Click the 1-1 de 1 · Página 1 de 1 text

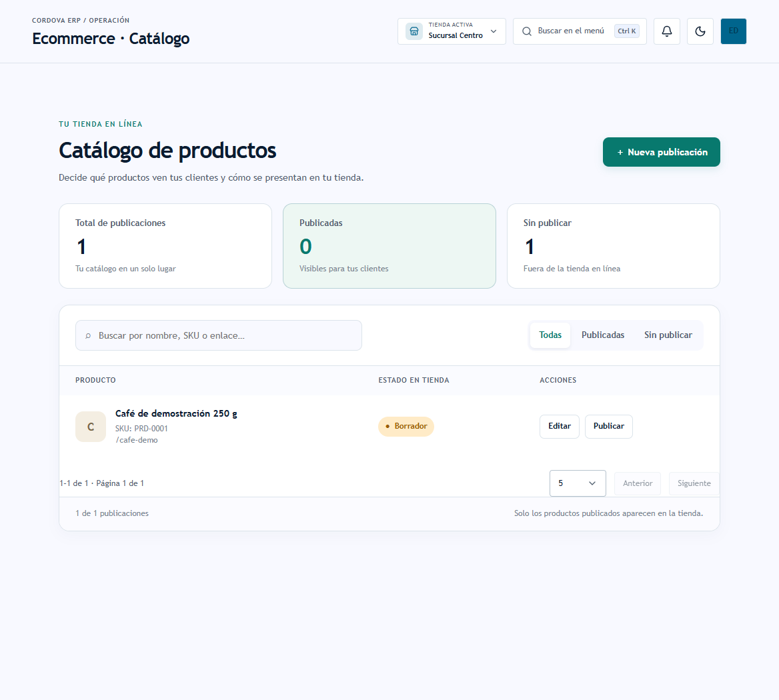coord(102,483)
